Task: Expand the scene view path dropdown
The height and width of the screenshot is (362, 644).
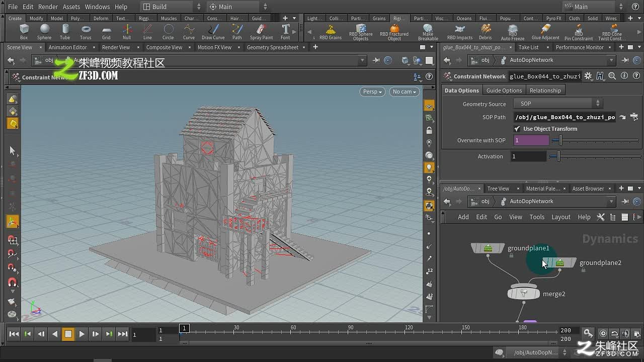Action: pos(362,60)
